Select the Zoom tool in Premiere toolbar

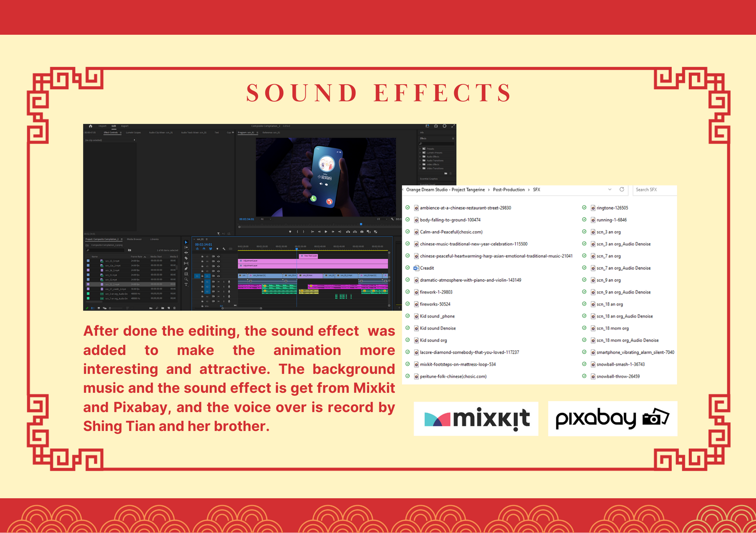tap(186, 279)
